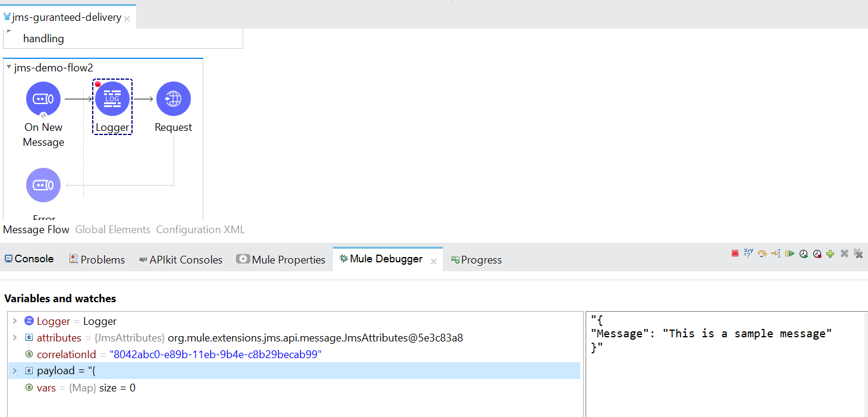Expand the payload variable entry
The image size is (868, 417).
tap(15, 371)
